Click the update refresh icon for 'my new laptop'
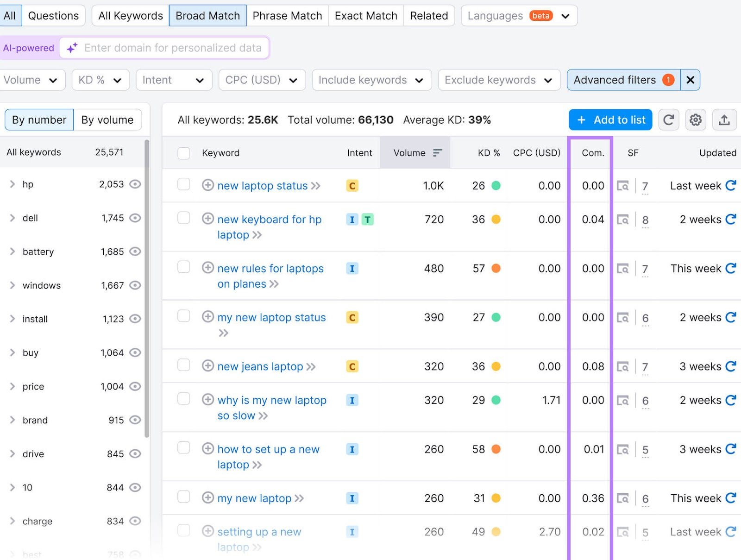Screen dimensions: 741x560 coord(731,498)
